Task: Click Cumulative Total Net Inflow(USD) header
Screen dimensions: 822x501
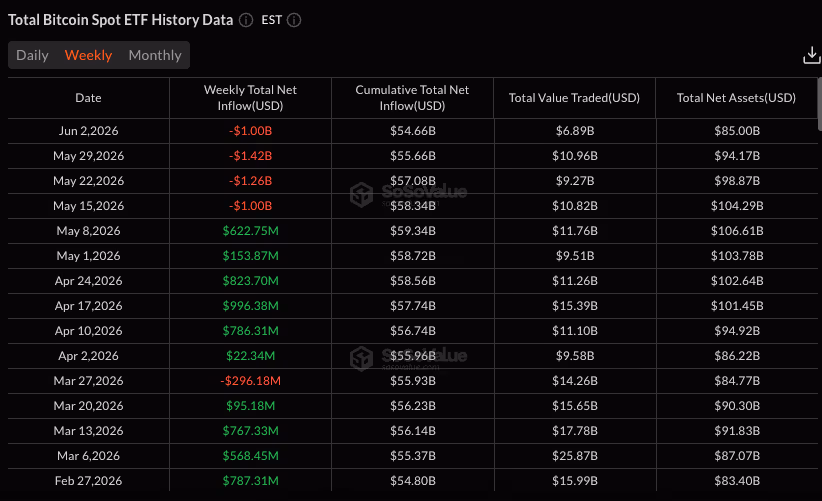Action: tap(413, 98)
